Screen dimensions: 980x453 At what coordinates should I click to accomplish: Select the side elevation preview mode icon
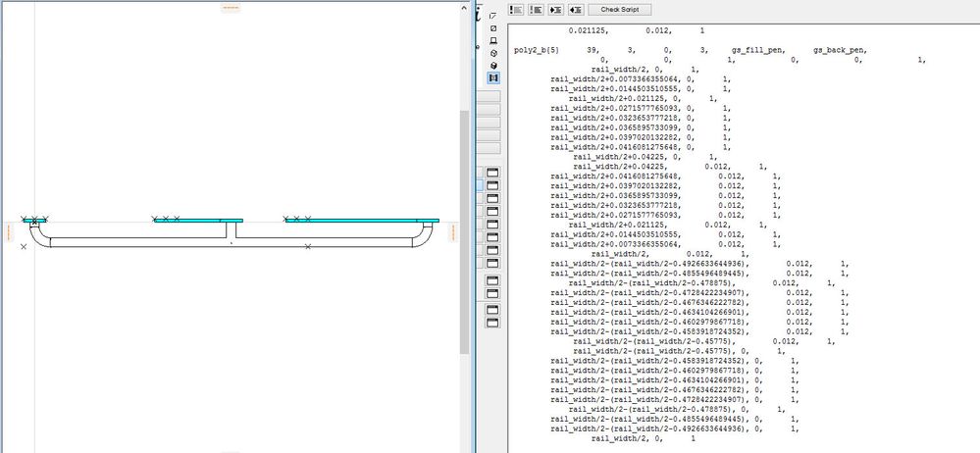point(493,40)
